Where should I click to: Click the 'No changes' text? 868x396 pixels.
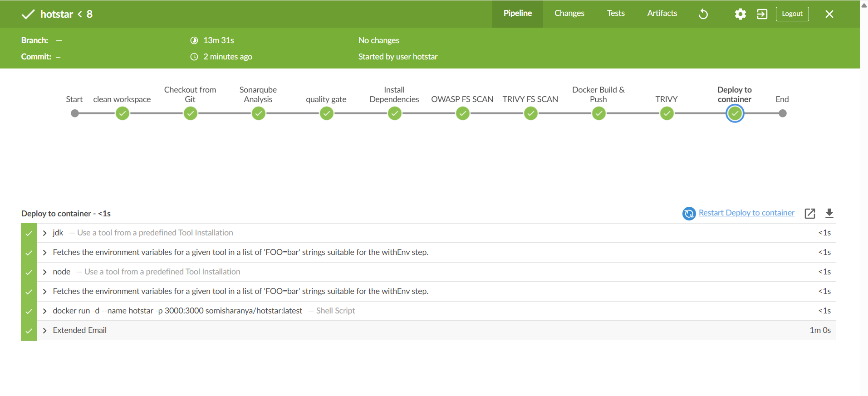coord(379,40)
